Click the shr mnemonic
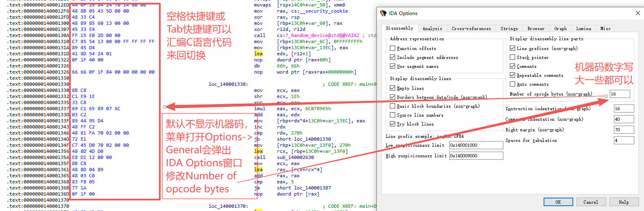 [x=258, y=96]
